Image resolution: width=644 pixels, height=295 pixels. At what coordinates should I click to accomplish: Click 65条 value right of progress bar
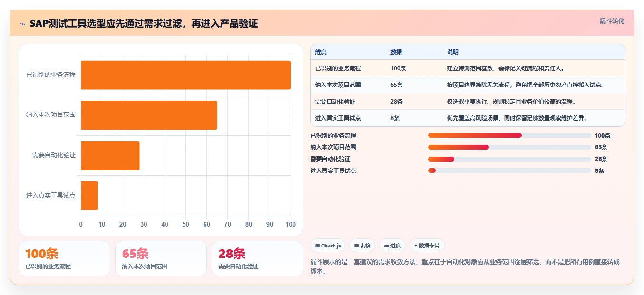(601, 147)
